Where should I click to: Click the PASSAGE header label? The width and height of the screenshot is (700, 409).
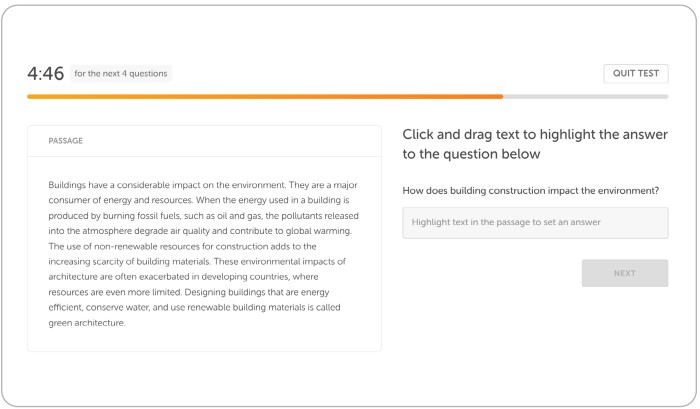click(66, 141)
